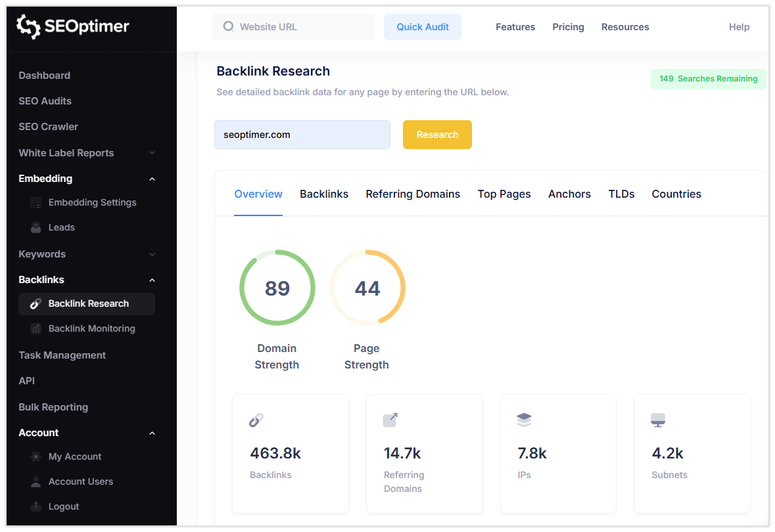
Task: Click the Quick Audit button
Action: (423, 27)
